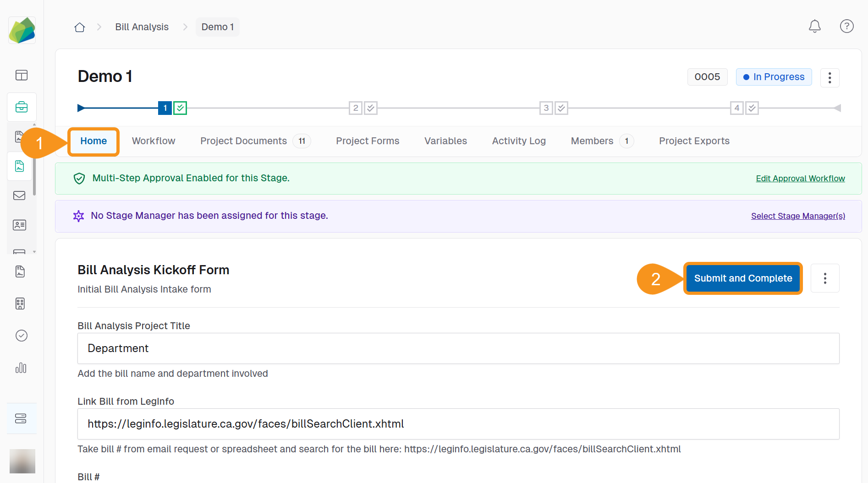The height and width of the screenshot is (483, 868).
Task: Open the In Progress status badge
Action: pyautogui.click(x=774, y=77)
